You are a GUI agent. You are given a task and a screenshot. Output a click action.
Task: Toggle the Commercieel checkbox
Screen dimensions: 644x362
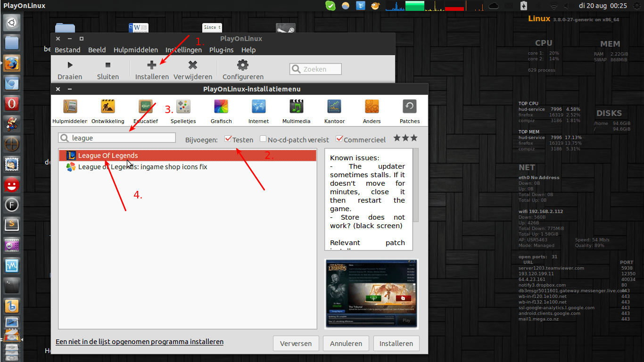(x=339, y=139)
